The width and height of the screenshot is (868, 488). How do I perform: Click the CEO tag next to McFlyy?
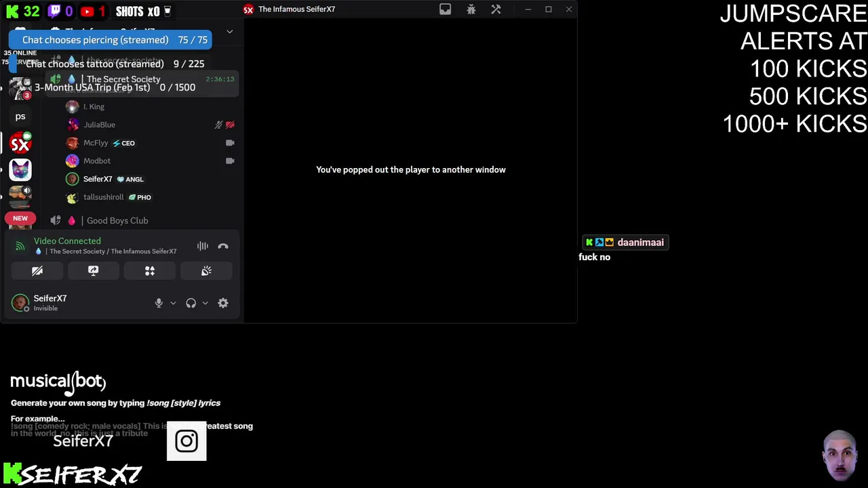(123, 143)
